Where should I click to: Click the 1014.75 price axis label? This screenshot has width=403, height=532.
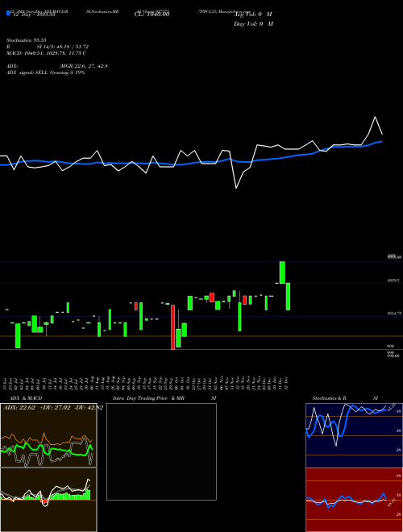tap(394, 314)
